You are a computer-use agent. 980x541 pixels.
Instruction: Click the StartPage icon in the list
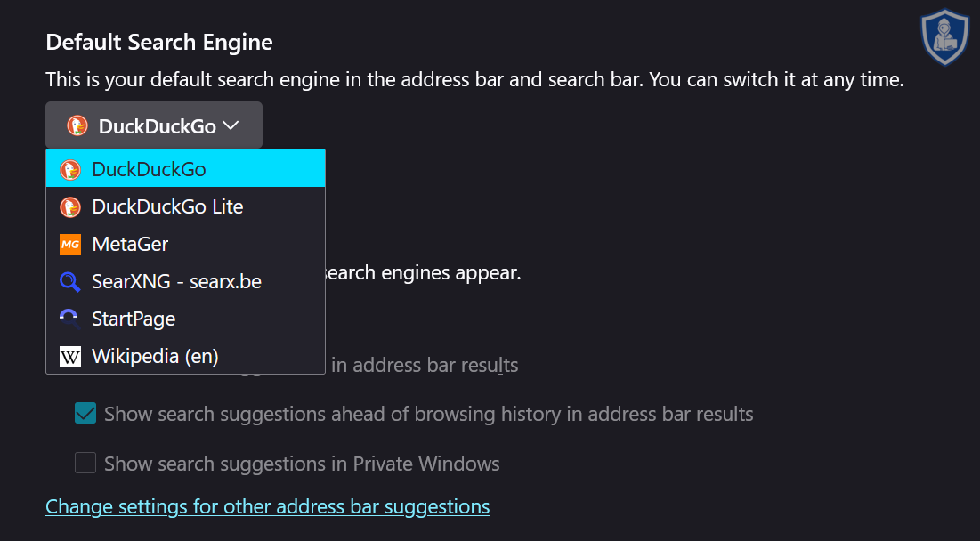[x=70, y=318]
